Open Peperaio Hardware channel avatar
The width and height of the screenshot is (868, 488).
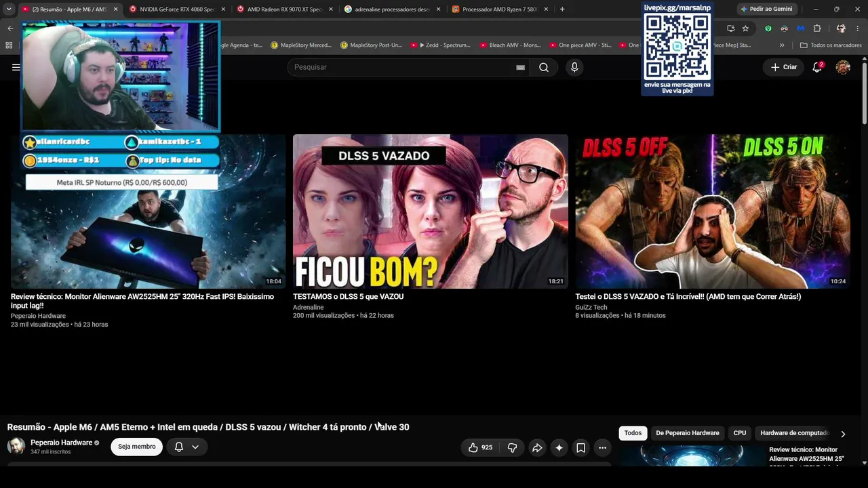tap(16, 446)
